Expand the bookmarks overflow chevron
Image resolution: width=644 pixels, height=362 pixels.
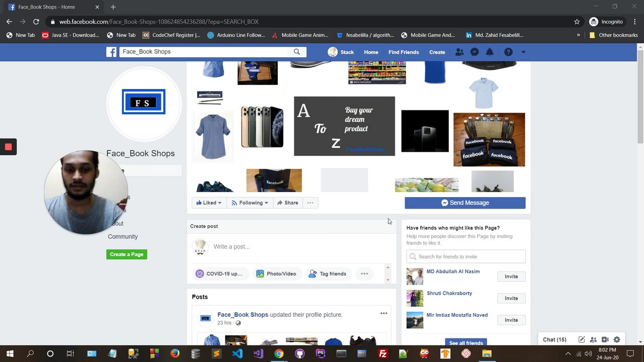click(578, 35)
